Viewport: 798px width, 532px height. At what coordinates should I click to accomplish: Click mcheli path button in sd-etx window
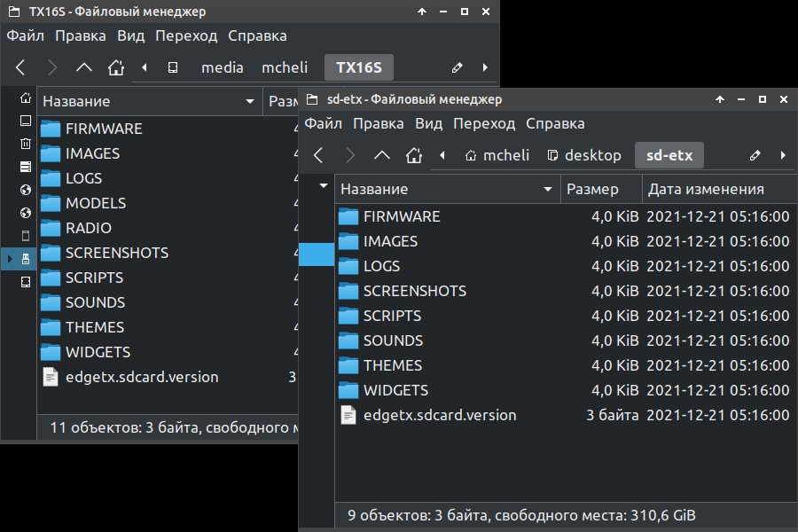pyautogui.click(x=497, y=155)
